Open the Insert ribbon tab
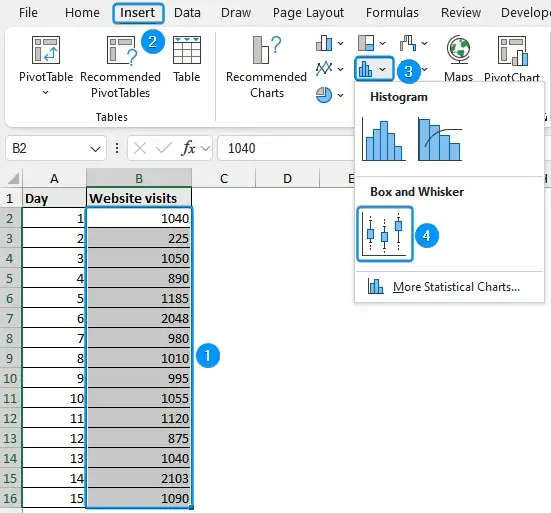 click(138, 13)
